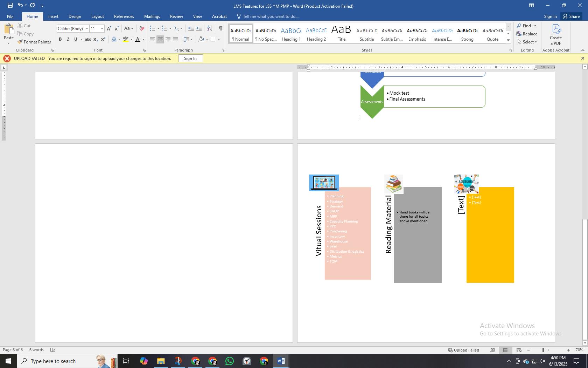
Task: Click Format Painter
Action: [x=34, y=42]
